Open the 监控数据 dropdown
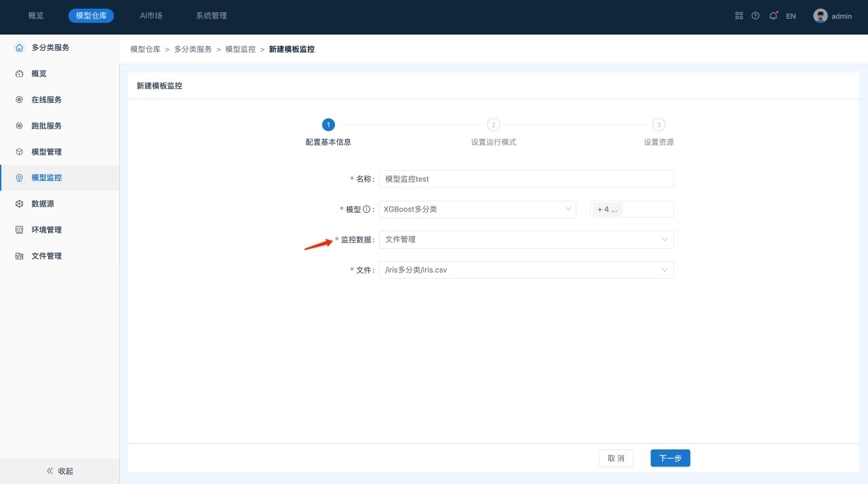Image resolution: width=868 pixels, height=484 pixels. [526, 240]
